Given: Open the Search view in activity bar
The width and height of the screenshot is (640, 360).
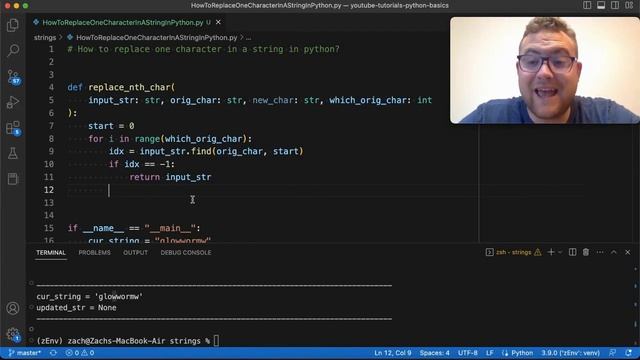Looking at the screenshot, I should [x=13, y=51].
